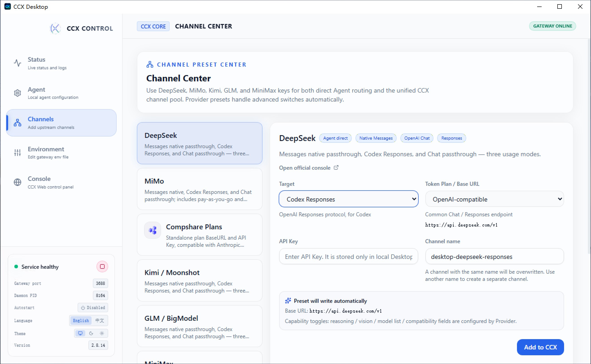Click the Channel Preset Center heading icon
Image resolution: width=591 pixels, height=364 pixels.
(150, 65)
